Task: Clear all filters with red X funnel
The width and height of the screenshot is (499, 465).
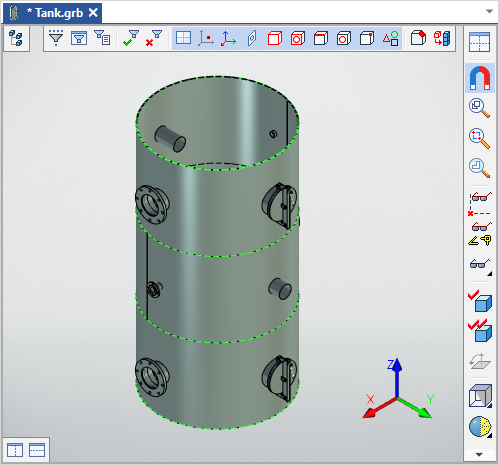Action: click(x=154, y=38)
